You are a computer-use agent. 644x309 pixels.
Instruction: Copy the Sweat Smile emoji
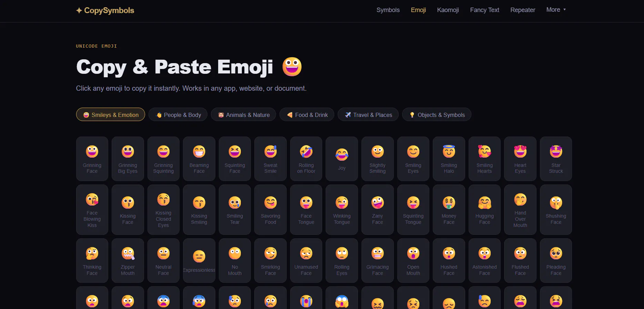(270, 159)
